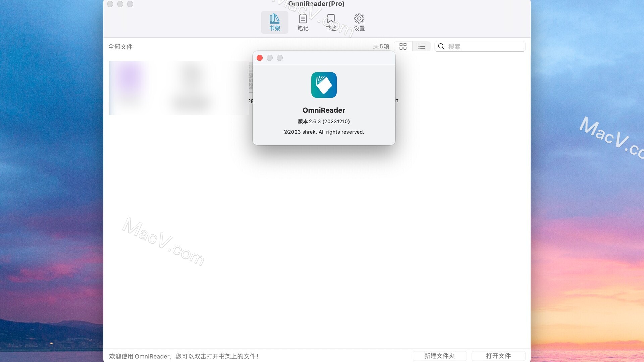
Task: Click the OmniReader app logo in dialog
Action: click(x=324, y=85)
